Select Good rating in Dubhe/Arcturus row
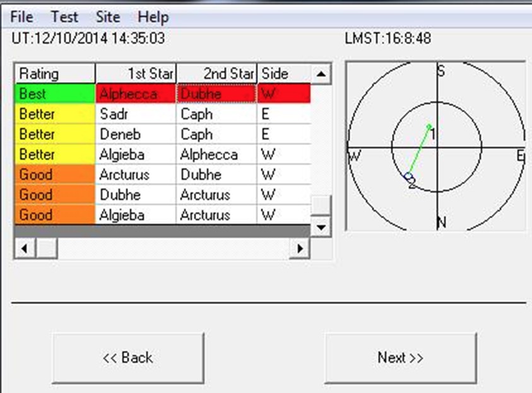Image resolution: width=532 pixels, height=393 pixels. point(55,195)
